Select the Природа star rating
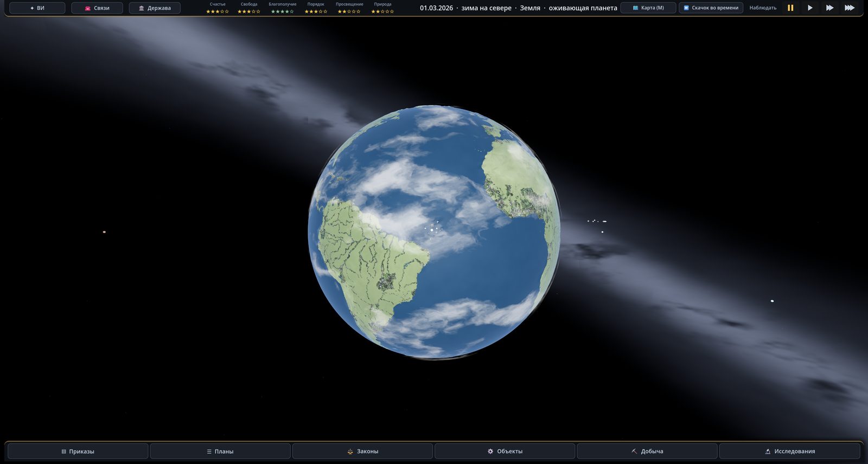 (x=382, y=11)
